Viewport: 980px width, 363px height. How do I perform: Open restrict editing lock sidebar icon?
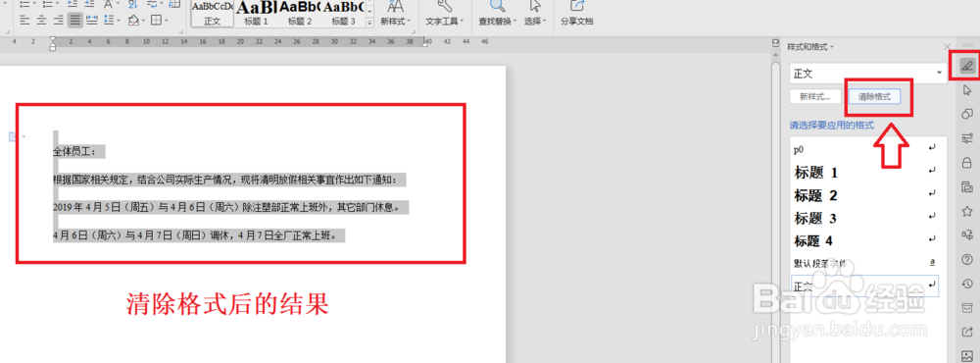(x=967, y=162)
